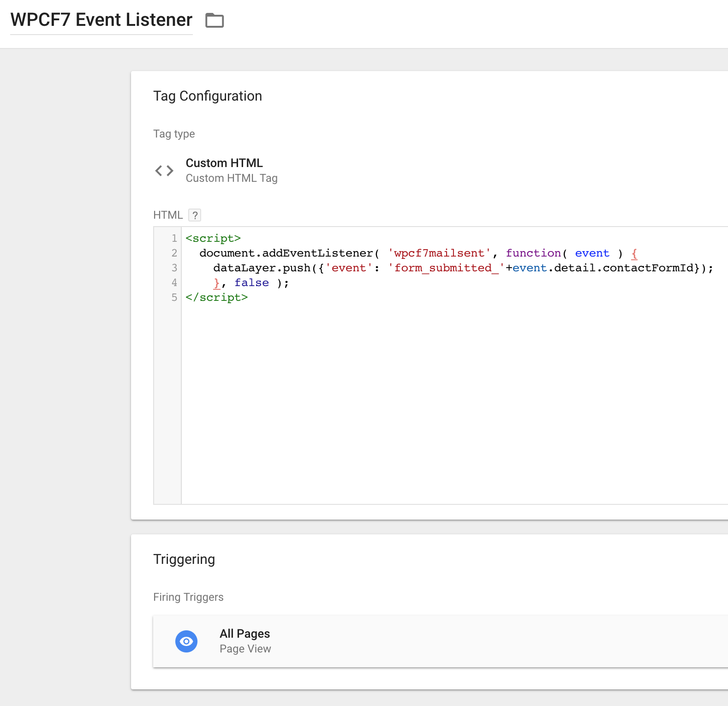Click the opening script tag line
Screen dimensions: 728x706
click(213, 239)
